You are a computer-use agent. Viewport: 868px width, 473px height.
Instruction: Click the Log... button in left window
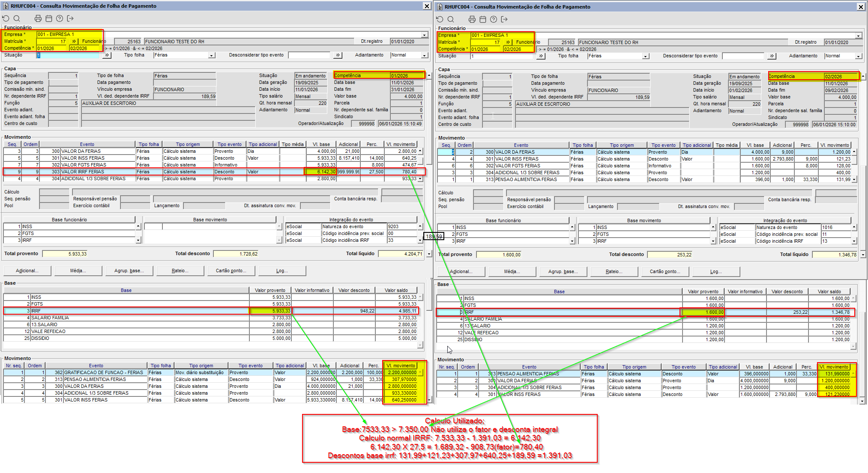(x=282, y=271)
